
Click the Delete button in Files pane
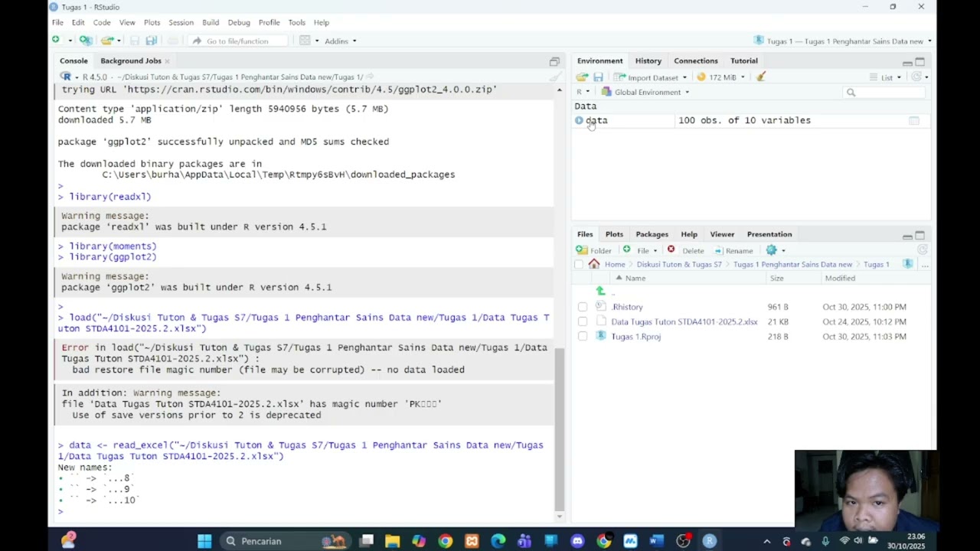pyautogui.click(x=684, y=250)
